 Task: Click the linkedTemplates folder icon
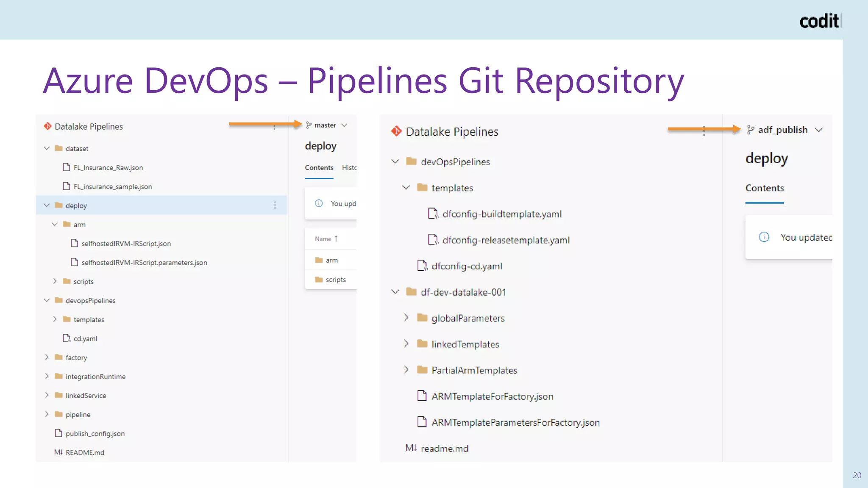click(422, 344)
